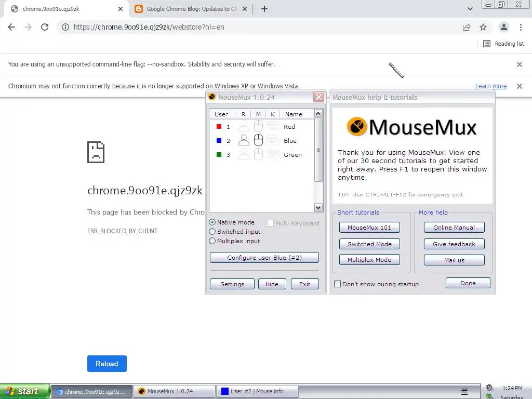Select the user name Blue
Viewport: 532px width, 399px height.
(x=290, y=140)
